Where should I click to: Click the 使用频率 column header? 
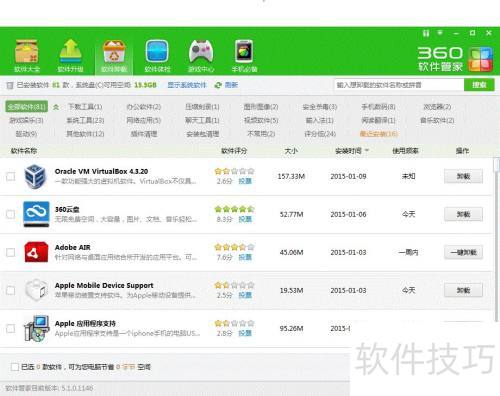(405, 151)
